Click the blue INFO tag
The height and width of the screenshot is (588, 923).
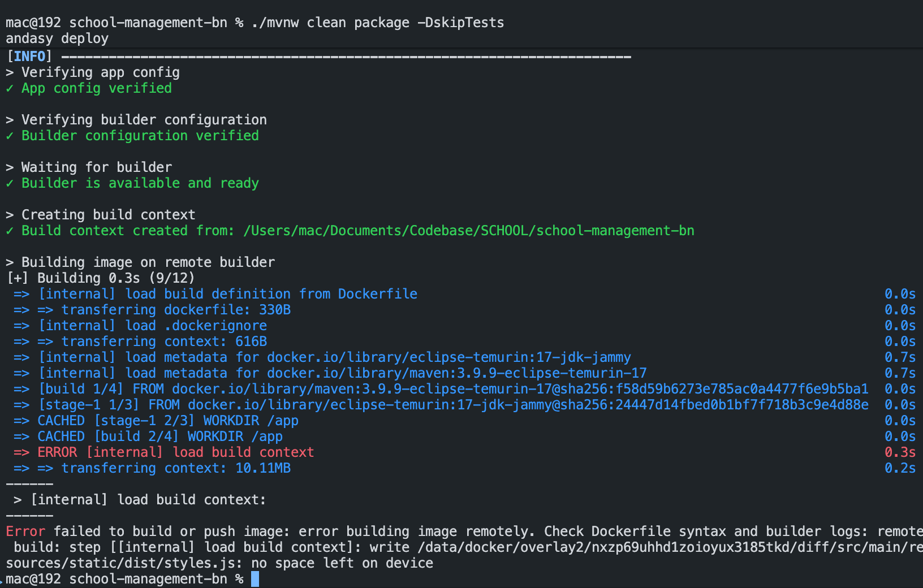[x=29, y=57]
